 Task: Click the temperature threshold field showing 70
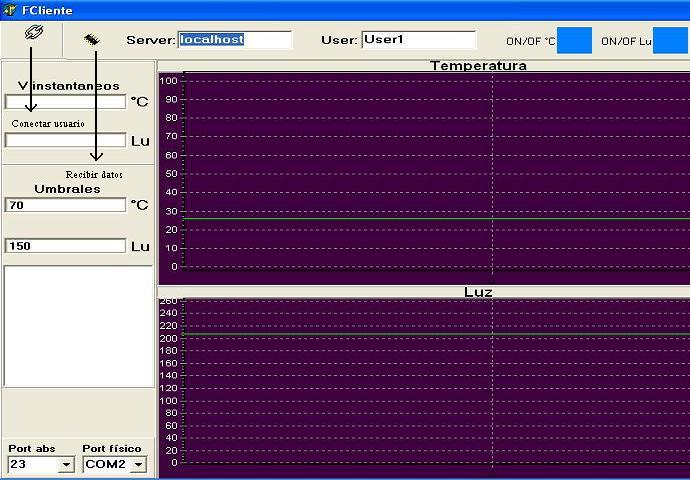tap(65, 205)
